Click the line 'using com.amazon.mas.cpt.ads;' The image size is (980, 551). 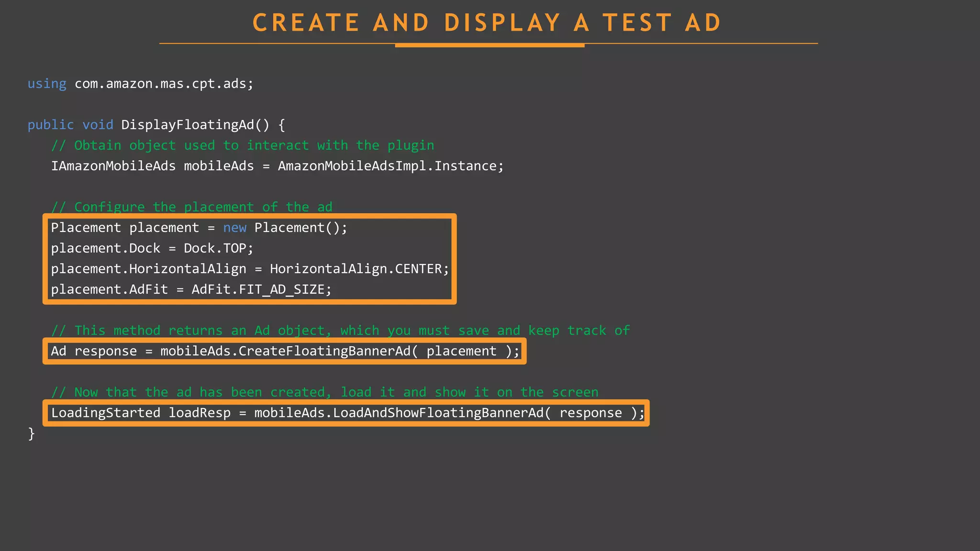click(140, 84)
